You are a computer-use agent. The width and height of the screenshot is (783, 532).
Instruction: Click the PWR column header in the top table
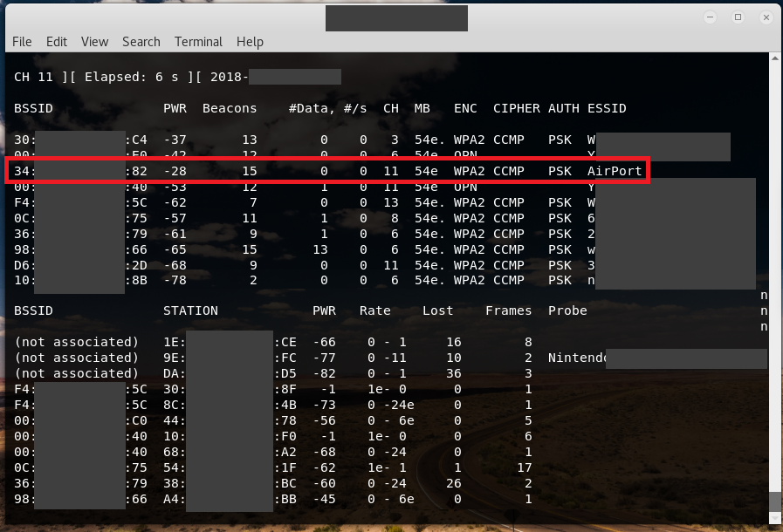[175, 108]
